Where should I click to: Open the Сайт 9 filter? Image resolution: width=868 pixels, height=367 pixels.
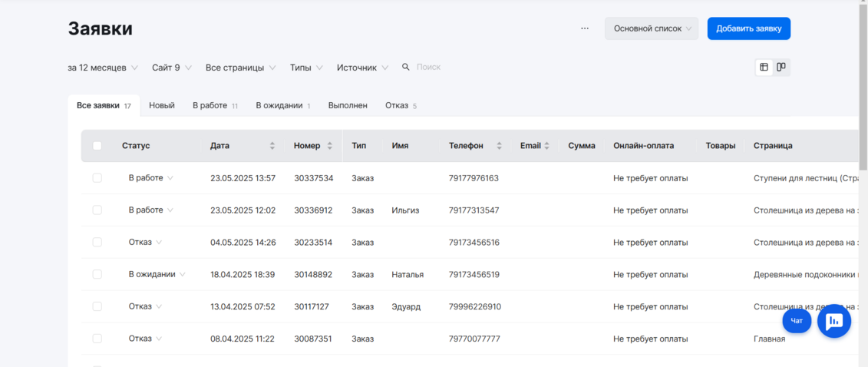172,68
